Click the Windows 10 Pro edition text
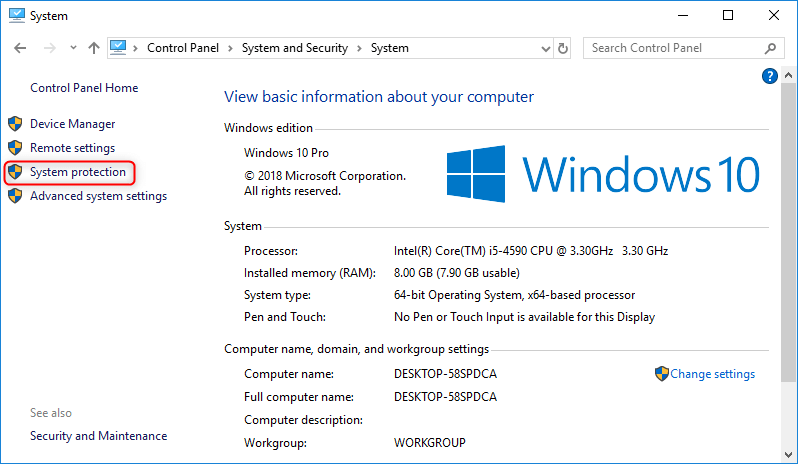The height and width of the screenshot is (464, 798). 286,153
